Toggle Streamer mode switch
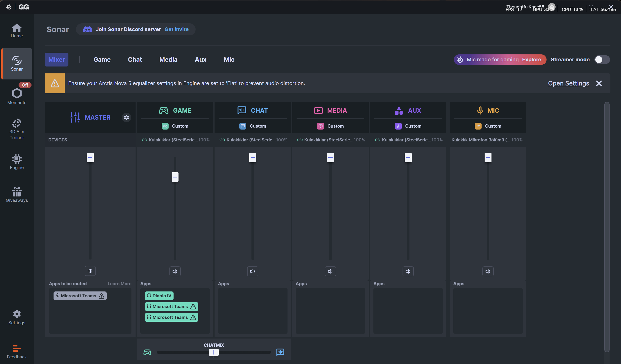The height and width of the screenshot is (364, 621). 602,60
